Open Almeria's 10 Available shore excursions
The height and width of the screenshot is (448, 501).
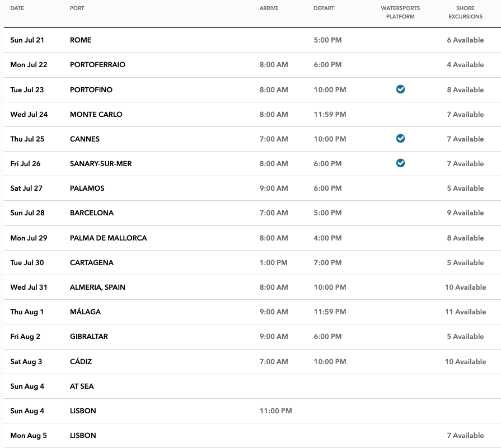point(465,287)
